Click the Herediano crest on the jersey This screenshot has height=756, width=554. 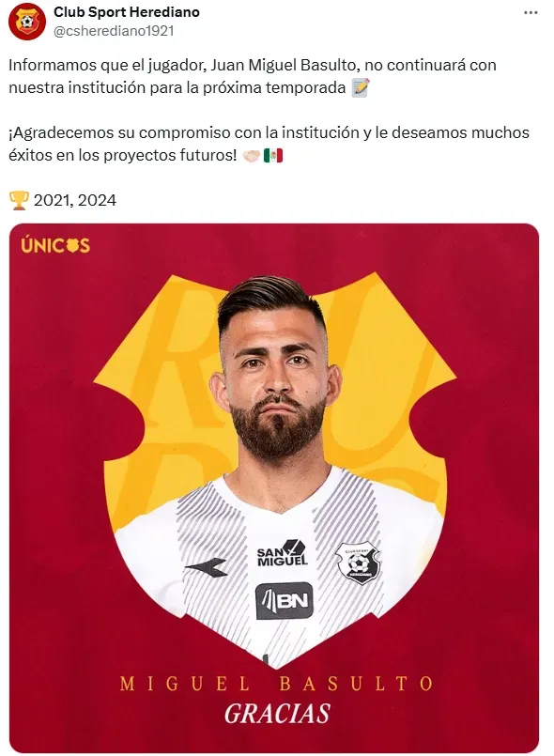358,563
